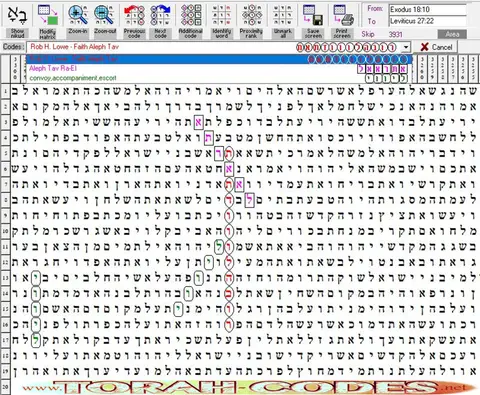
Task: Go to Previous code via red arrow icon
Action: coord(134,15)
